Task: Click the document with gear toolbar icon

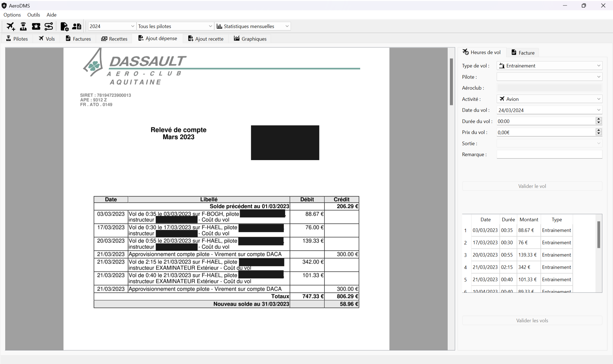Action: [64, 26]
